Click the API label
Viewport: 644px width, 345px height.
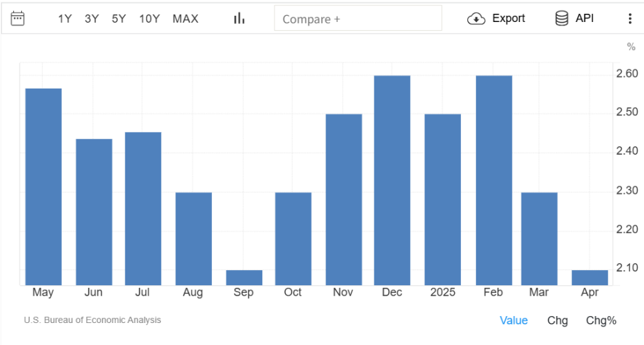pos(584,18)
